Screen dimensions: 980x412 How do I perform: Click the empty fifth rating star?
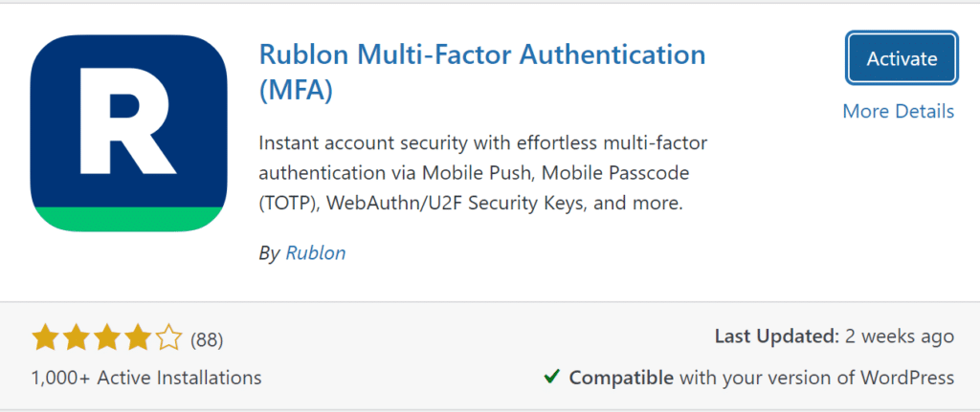168,337
